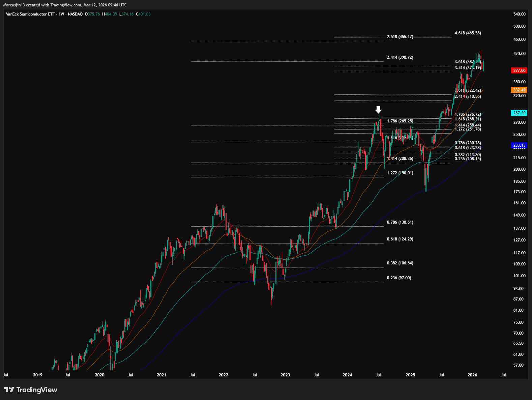Viewport: 532px width, 400px height.
Task: Click 540.00 on the price axis
Action: 519,14
